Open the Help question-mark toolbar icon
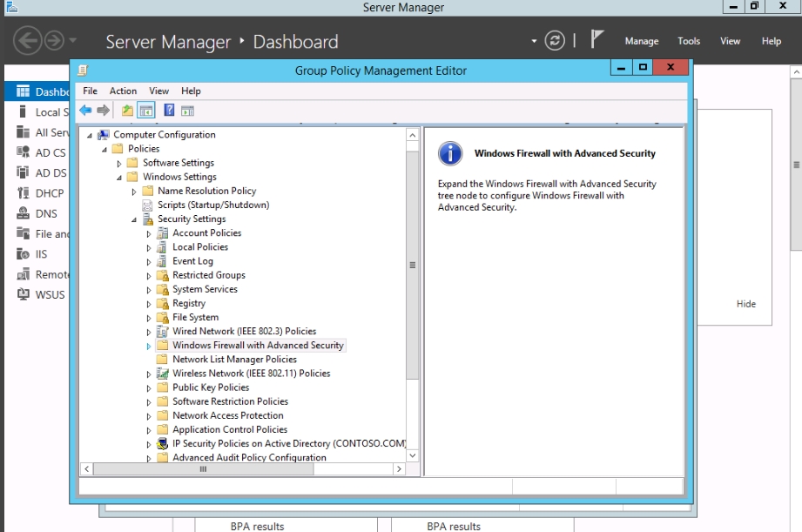The image size is (802, 532). (169, 110)
